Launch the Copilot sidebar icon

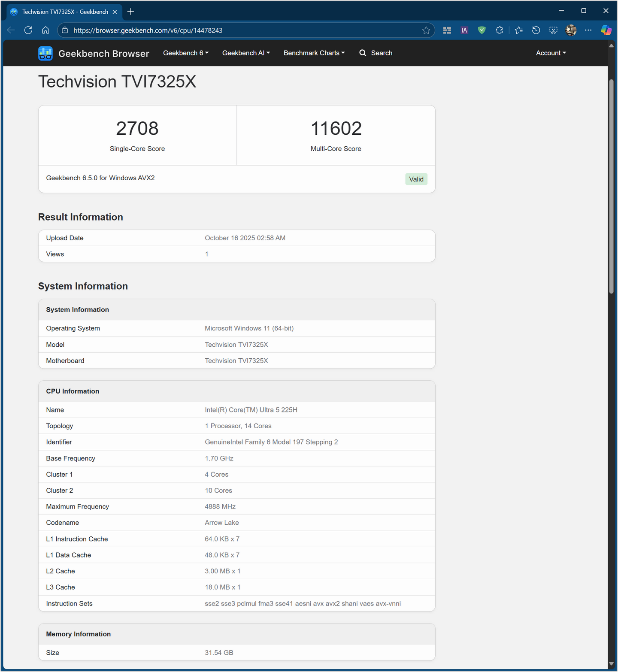[606, 30]
